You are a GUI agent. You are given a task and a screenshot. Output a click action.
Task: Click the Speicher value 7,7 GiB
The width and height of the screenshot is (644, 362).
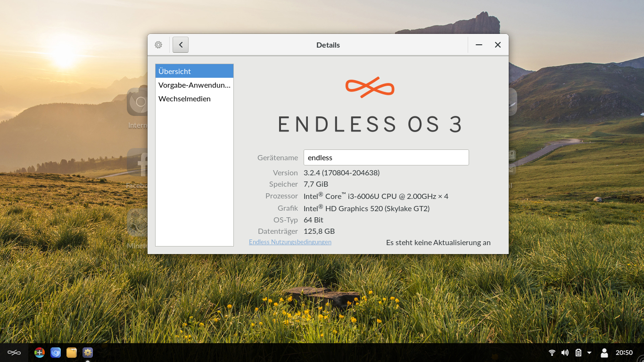(x=316, y=184)
